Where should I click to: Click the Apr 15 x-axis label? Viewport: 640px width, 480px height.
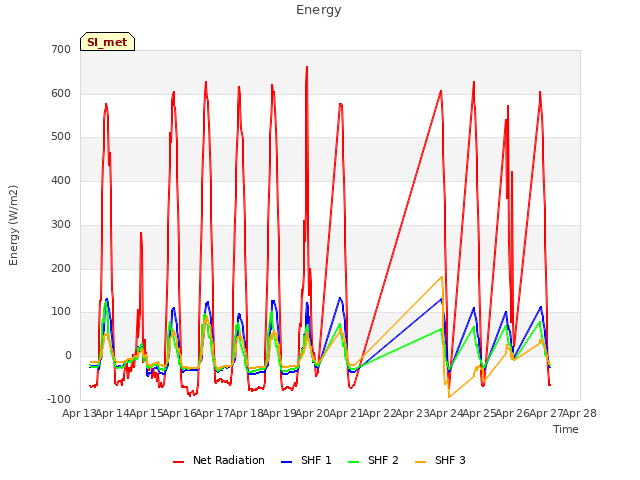pos(146,413)
